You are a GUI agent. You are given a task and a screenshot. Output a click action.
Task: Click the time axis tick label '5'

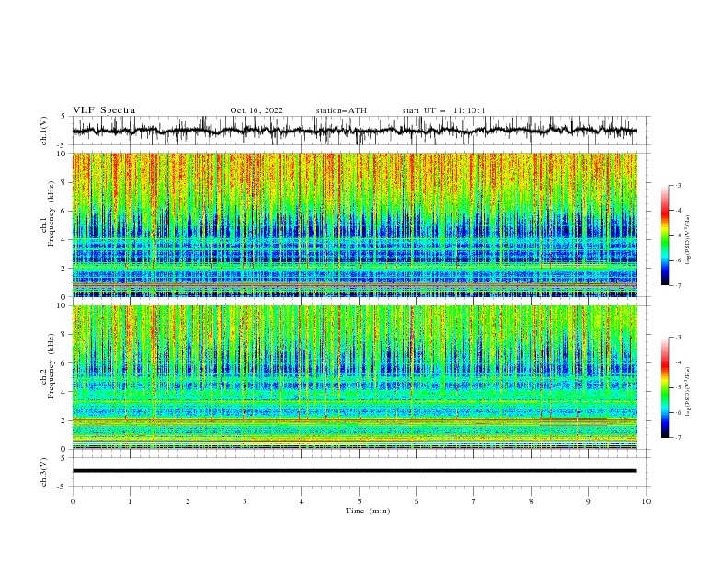click(359, 501)
